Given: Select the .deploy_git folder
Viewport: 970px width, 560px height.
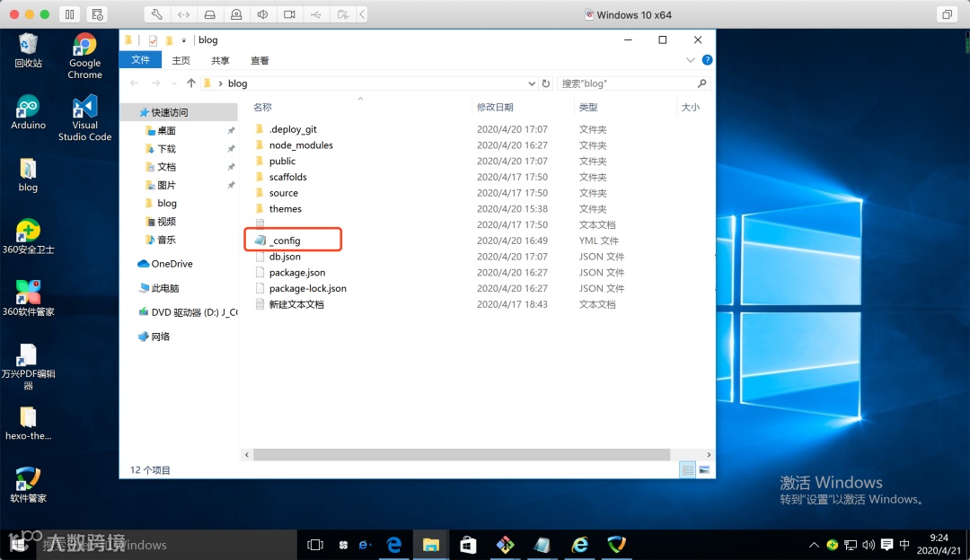Looking at the screenshot, I should [293, 129].
